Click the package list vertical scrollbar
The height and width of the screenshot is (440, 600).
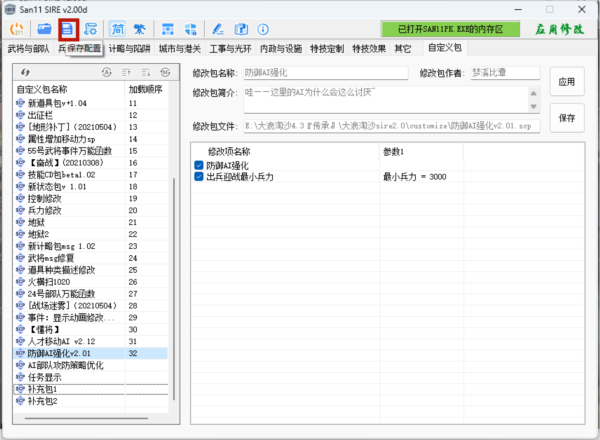click(174, 289)
